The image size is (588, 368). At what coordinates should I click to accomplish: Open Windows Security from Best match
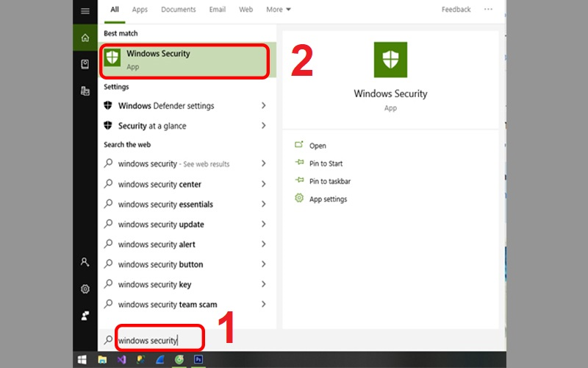pos(184,60)
